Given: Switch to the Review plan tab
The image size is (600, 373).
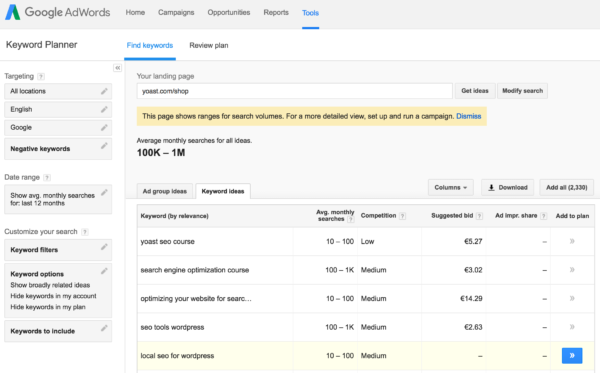Looking at the screenshot, I should [x=209, y=46].
